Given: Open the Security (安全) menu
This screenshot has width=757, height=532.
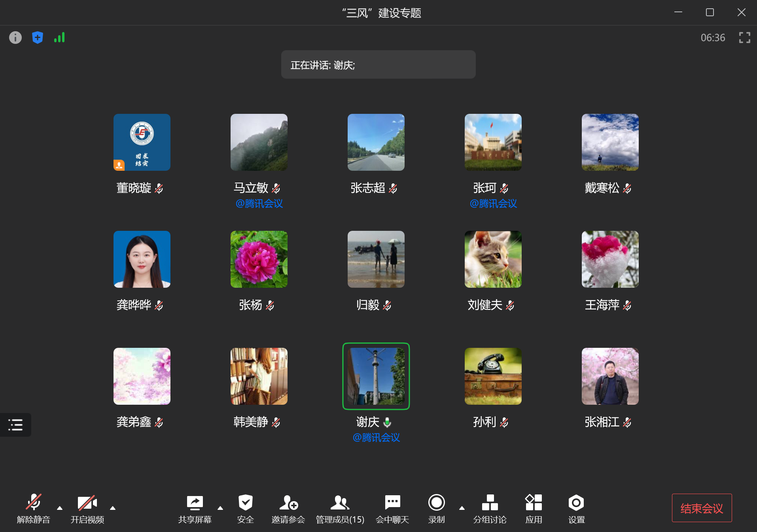Looking at the screenshot, I should (x=245, y=508).
